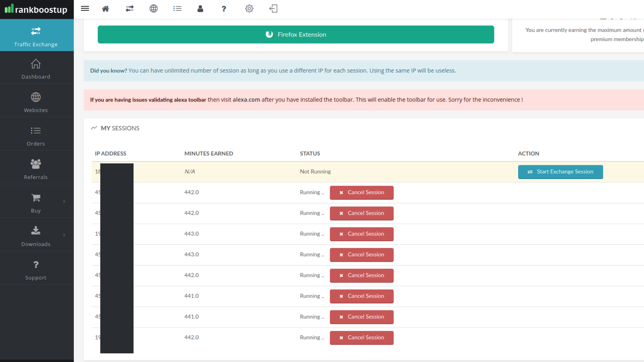Open the Referrals people icon
Viewport: 644px width, 362px height.
coord(36,164)
